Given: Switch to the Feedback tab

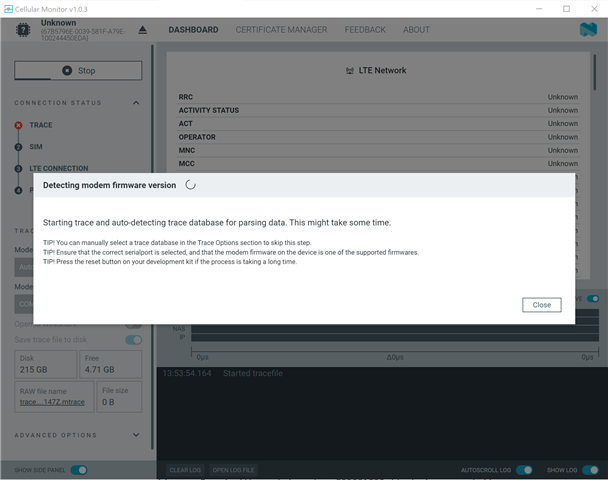Looking at the screenshot, I should (x=365, y=30).
